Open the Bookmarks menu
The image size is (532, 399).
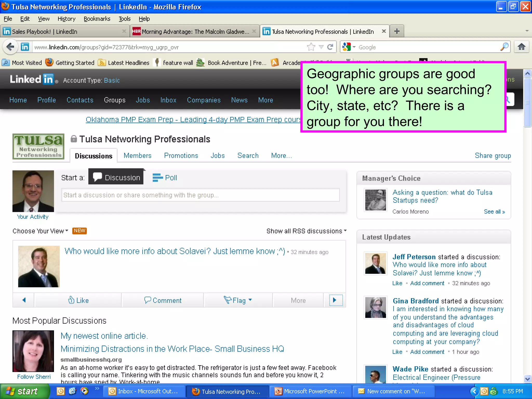pyautogui.click(x=97, y=19)
